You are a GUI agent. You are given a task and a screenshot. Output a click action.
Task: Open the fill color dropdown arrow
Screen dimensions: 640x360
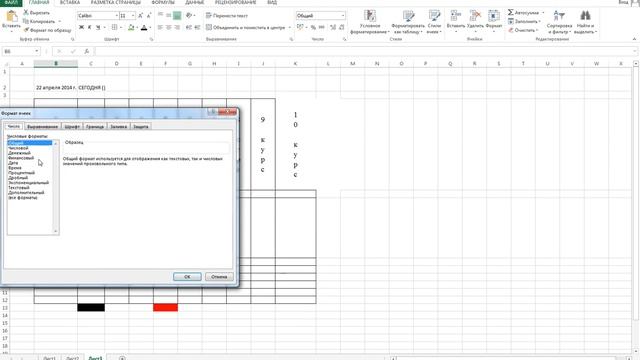(x=137, y=27)
